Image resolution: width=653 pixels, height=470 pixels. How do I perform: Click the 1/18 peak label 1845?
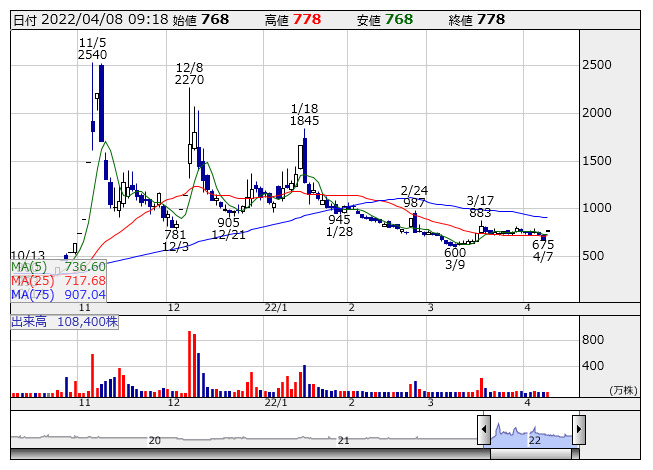[x=304, y=120]
